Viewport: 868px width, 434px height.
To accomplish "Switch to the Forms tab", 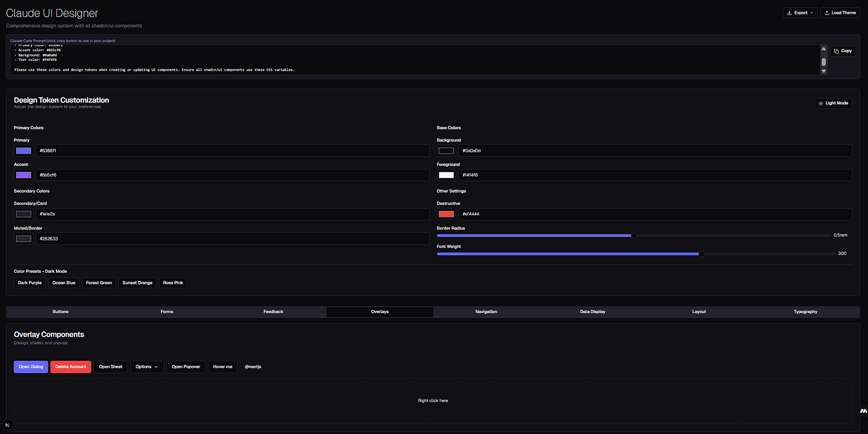I will pyautogui.click(x=167, y=312).
